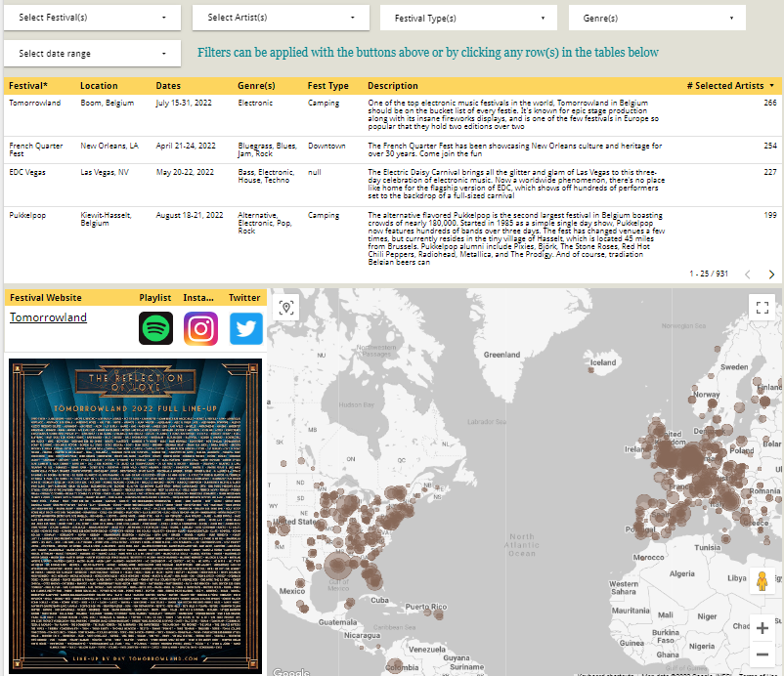Open the Select date range dropdown
784x676 pixels.
pos(92,54)
